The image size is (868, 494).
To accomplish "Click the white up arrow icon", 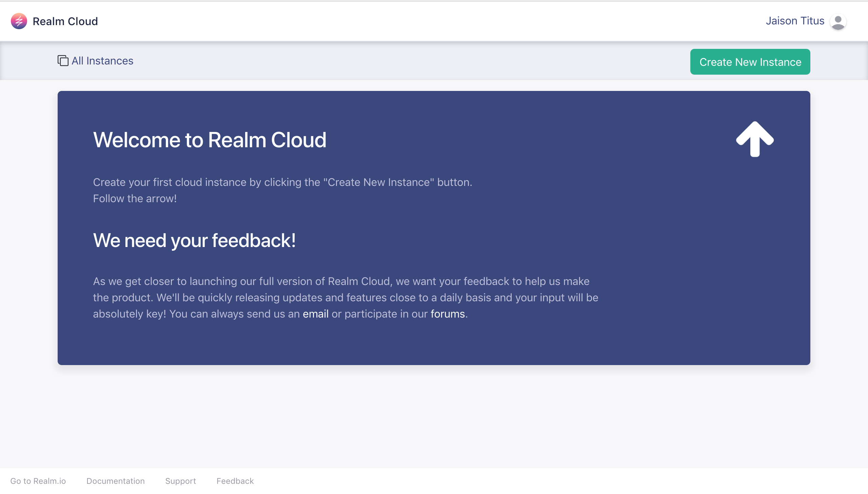I will click(x=755, y=139).
